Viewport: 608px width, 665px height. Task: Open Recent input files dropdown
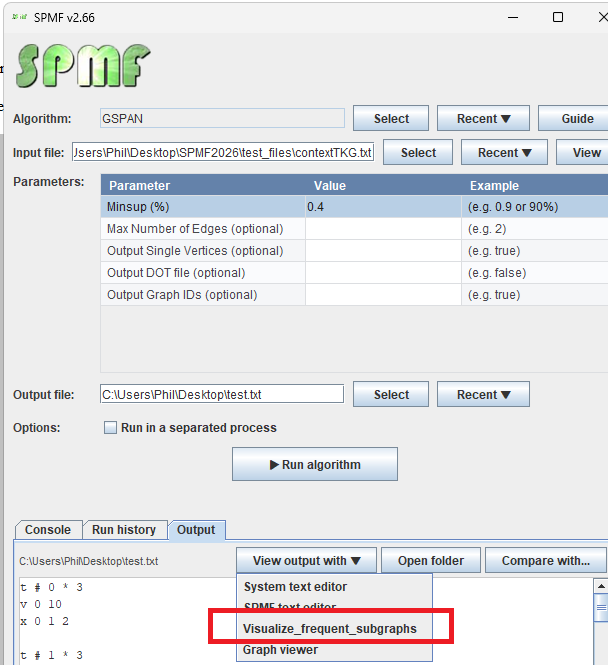pos(504,152)
